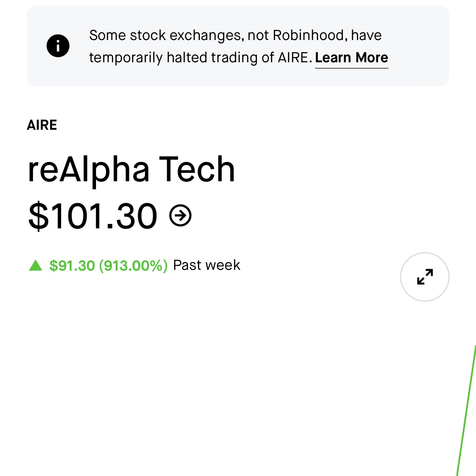Screen dimensions: 476x476
Task: Click the word Tech in the title
Action: coord(197,169)
